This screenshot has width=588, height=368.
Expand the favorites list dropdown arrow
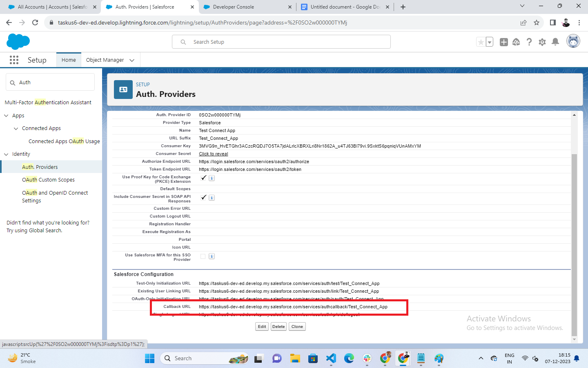490,42
